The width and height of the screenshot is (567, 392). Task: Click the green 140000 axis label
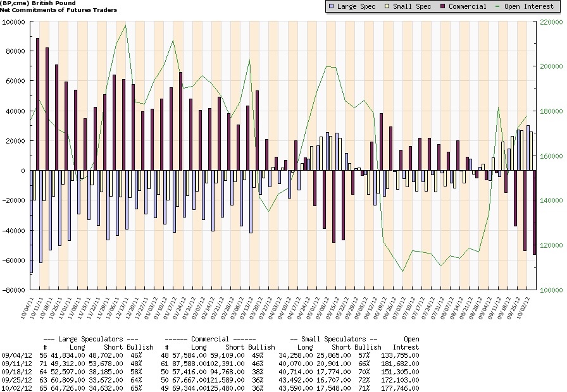tap(551, 200)
